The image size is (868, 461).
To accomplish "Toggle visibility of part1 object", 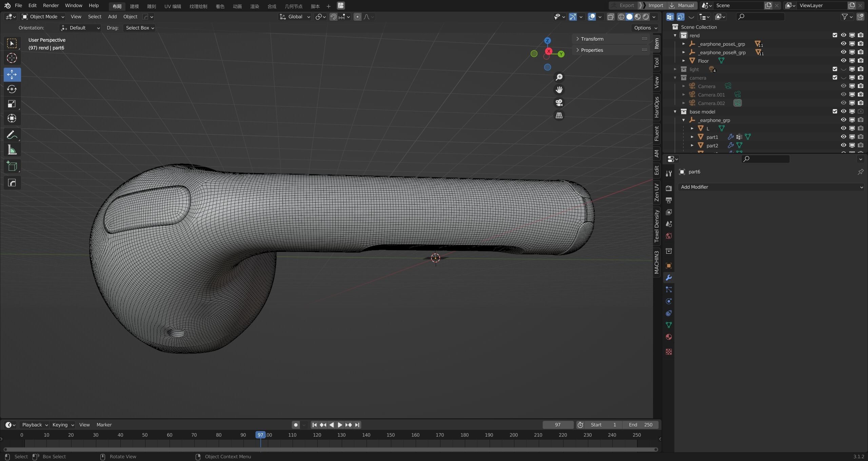I will coord(843,137).
